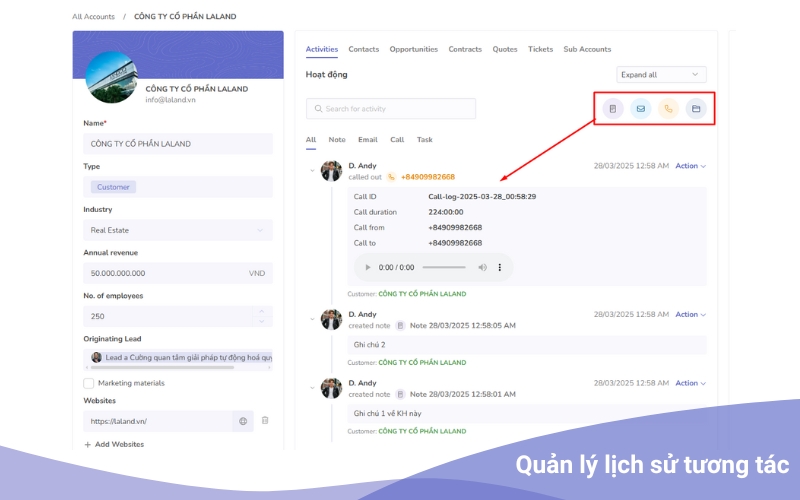Mute the call recording volume icon
The image size is (800, 500).
click(x=482, y=267)
